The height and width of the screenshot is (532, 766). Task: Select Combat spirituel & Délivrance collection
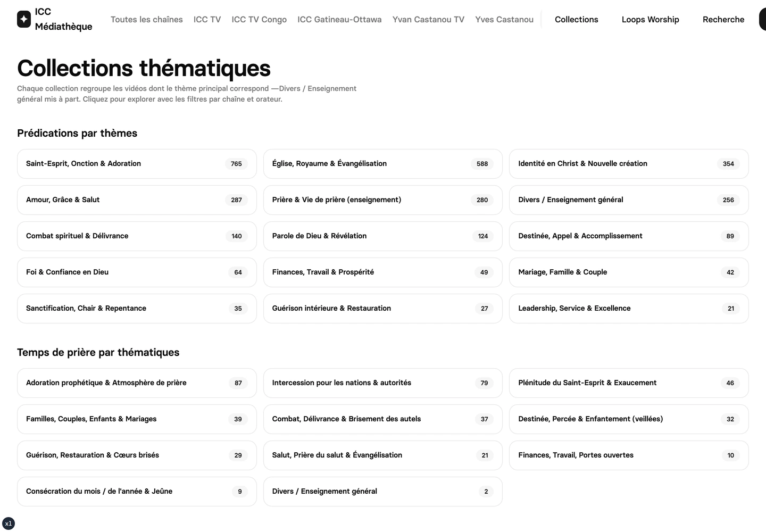(137, 236)
